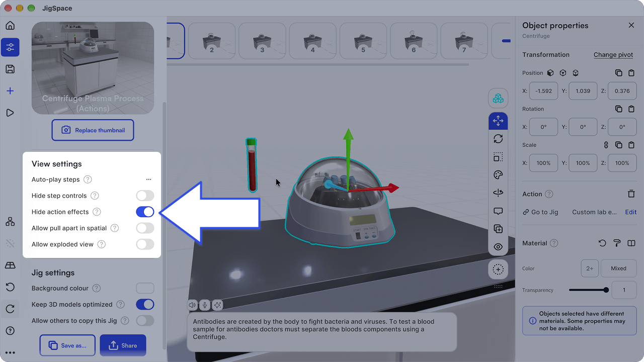This screenshot has width=644, height=362.
Task: Open the colour palette tool
Action: point(498,175)
